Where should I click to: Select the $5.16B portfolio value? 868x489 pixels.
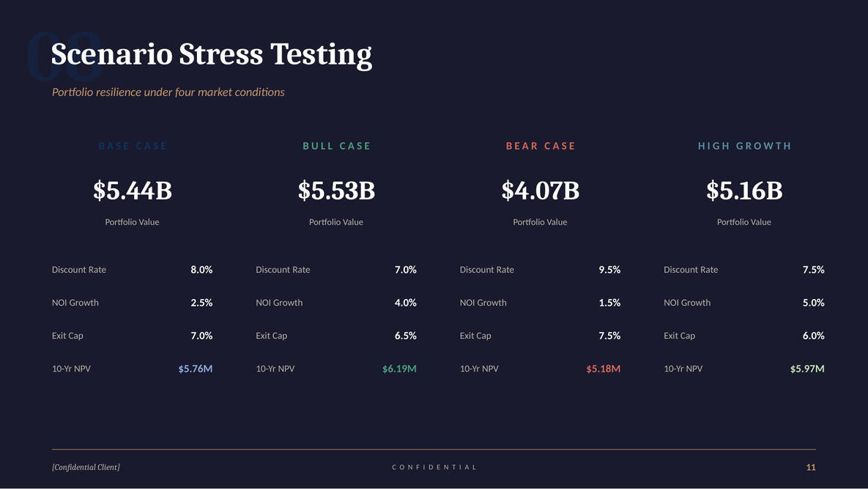click(x=744, y=191)
